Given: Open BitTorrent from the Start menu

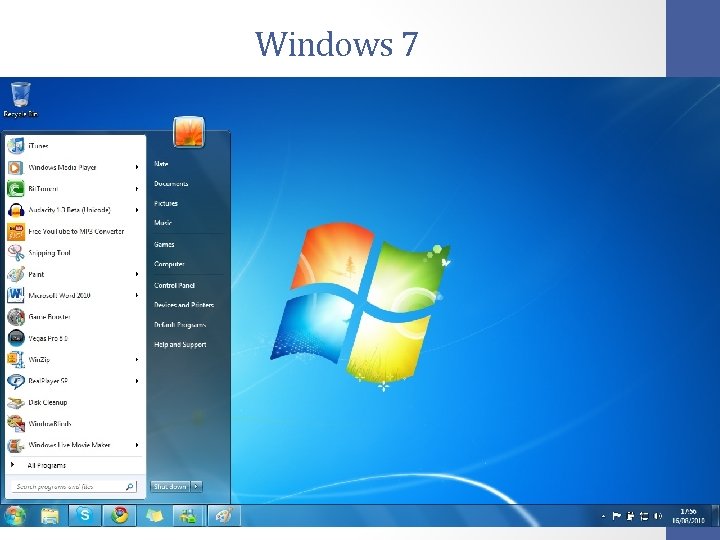Looking at the screenshot, I should coord(76,189).
